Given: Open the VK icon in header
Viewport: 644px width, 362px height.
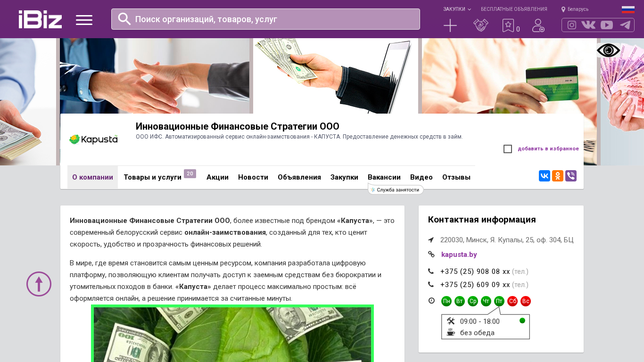Looking at the screenshot, I should point(588,25).
